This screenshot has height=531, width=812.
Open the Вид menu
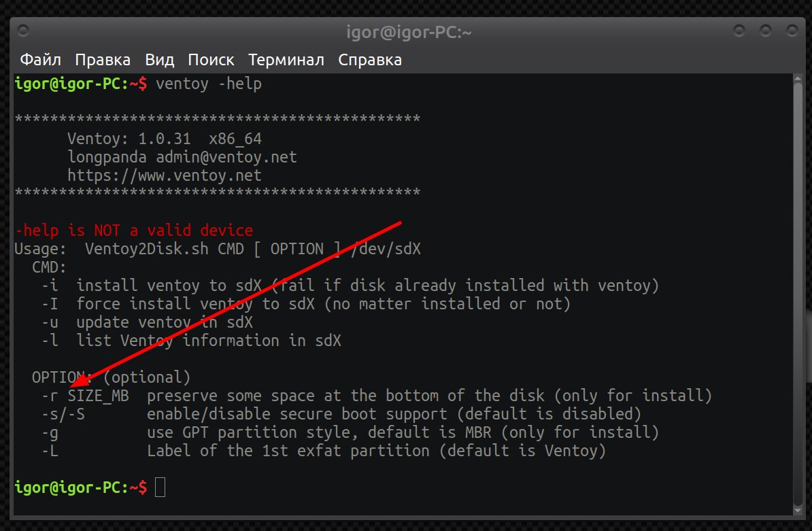click(x=160, y=60)
